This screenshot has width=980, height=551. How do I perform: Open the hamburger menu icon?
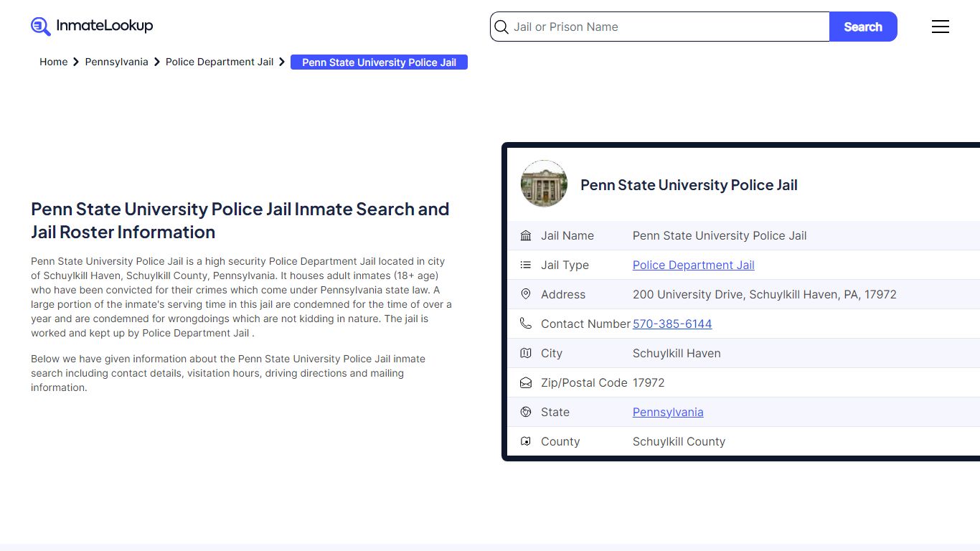click(941, 27)
